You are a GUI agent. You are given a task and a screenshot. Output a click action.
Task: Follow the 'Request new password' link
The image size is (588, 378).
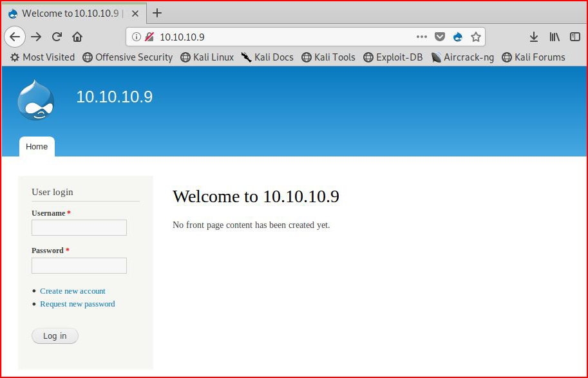pos(78,304)
